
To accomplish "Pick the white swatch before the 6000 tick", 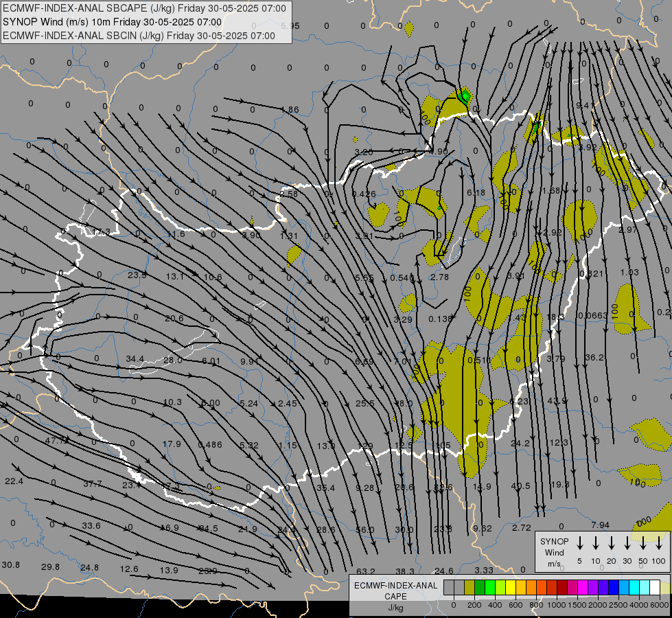I will [x=654, y=588].
